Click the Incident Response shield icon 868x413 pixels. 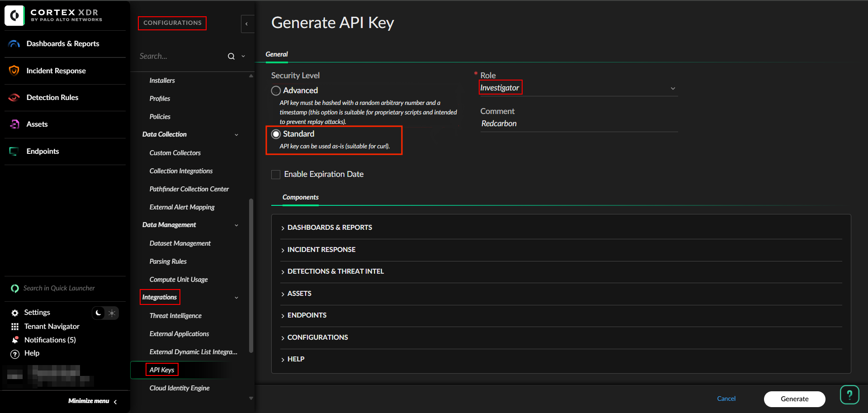[14, 71]
